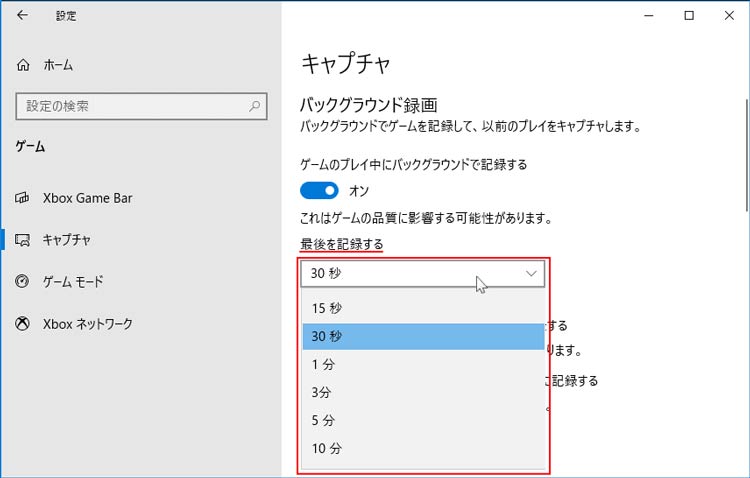This screenshot has height=478, width=750.
Task: Open the Xbox Game Bar settings label
Action: pos(88,198)
